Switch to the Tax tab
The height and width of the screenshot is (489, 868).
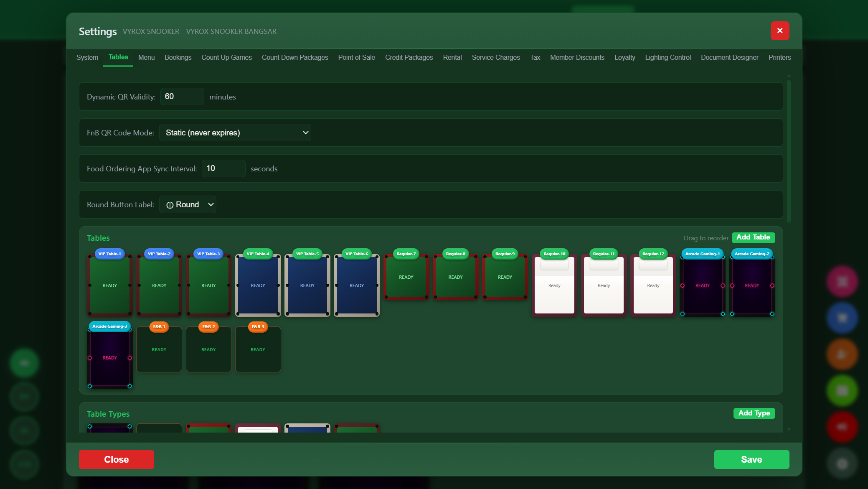535,58
